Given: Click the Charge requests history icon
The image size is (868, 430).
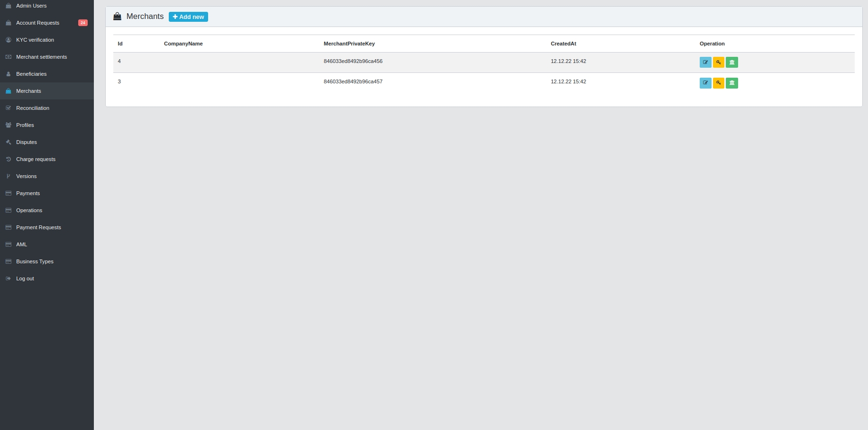Looking at the screenshot, I should (x=8, y=159).
